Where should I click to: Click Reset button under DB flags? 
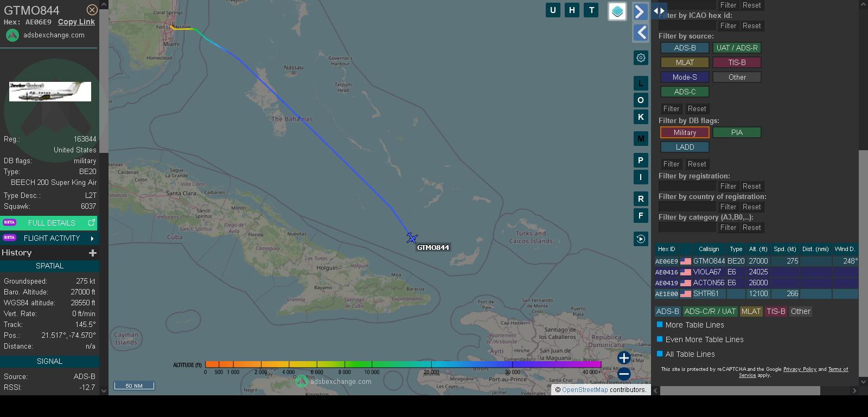[697, 164]
